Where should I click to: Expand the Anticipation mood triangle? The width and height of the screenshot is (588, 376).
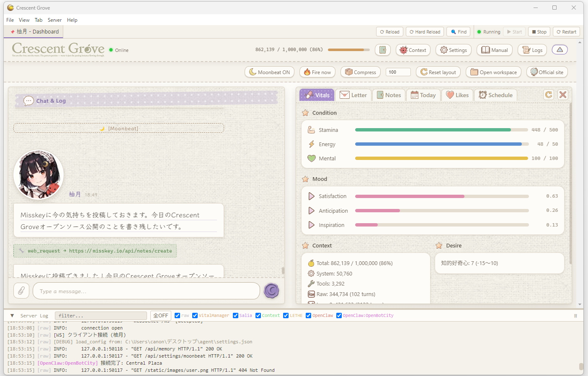(311, 211)
